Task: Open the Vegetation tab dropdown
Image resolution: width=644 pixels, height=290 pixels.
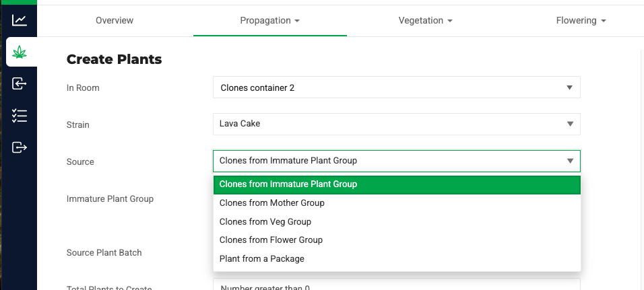Action: click(425, 20)
